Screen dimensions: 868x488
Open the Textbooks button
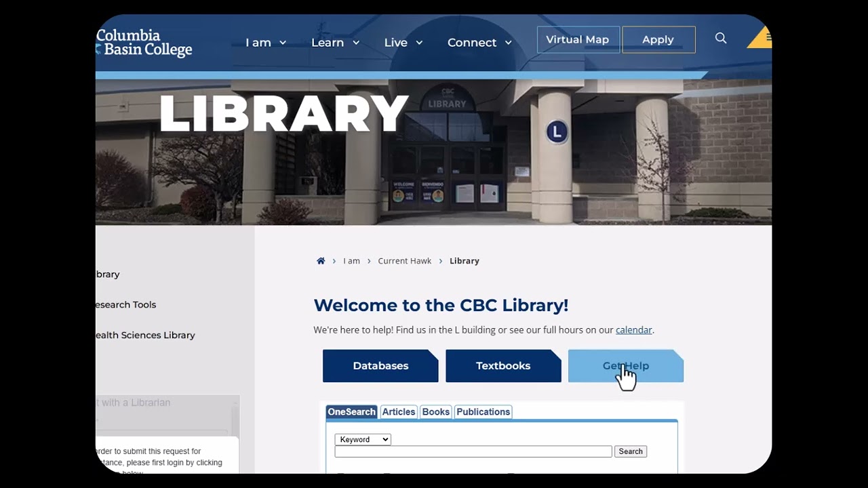tap(503, 366)
